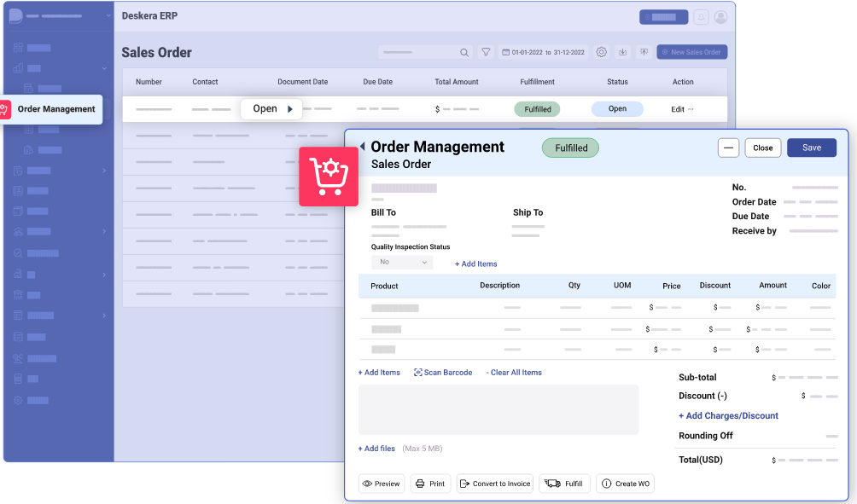Edit the first sales order row
The width and height of the screenshot is (857, 504).
679,108
